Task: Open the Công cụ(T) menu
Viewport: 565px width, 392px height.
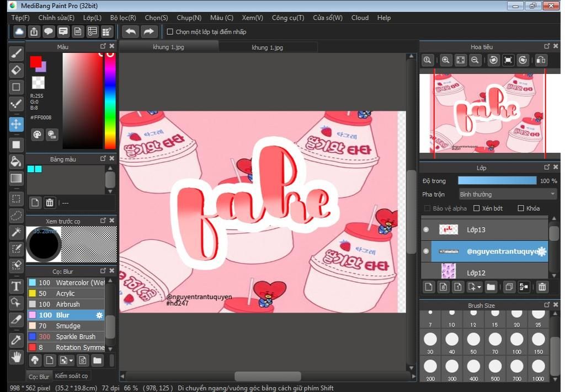Action: [x=288, y=18]
